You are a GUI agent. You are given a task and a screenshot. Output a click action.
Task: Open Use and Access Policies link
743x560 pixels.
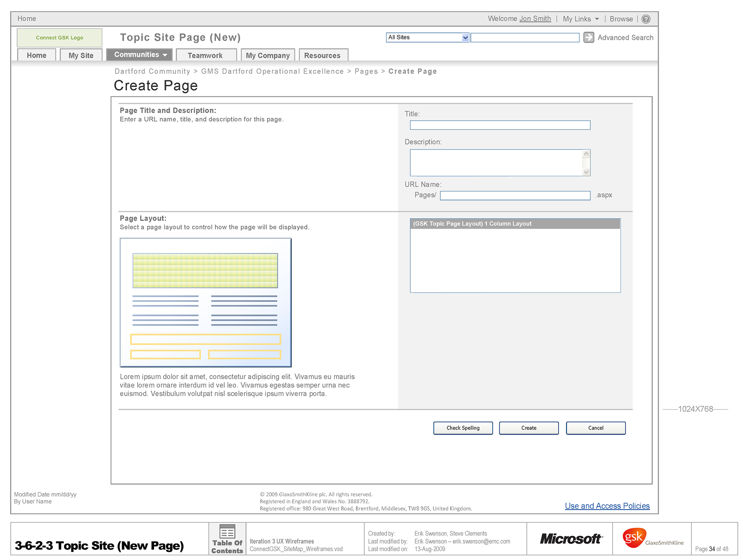point(607,506)
